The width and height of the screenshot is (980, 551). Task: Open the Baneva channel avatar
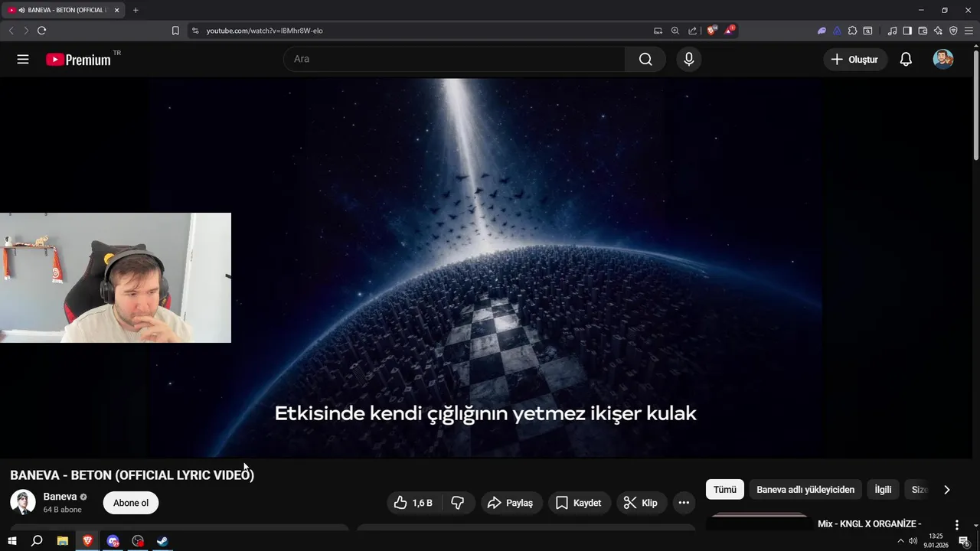tap(23, 502)
